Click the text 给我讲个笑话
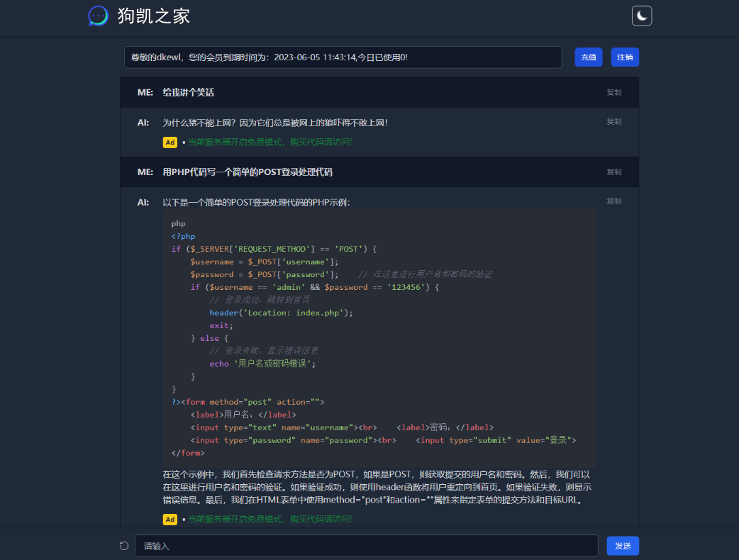This screenshot has width=739, height=560. pyautogui.click(x=188, y=92)
